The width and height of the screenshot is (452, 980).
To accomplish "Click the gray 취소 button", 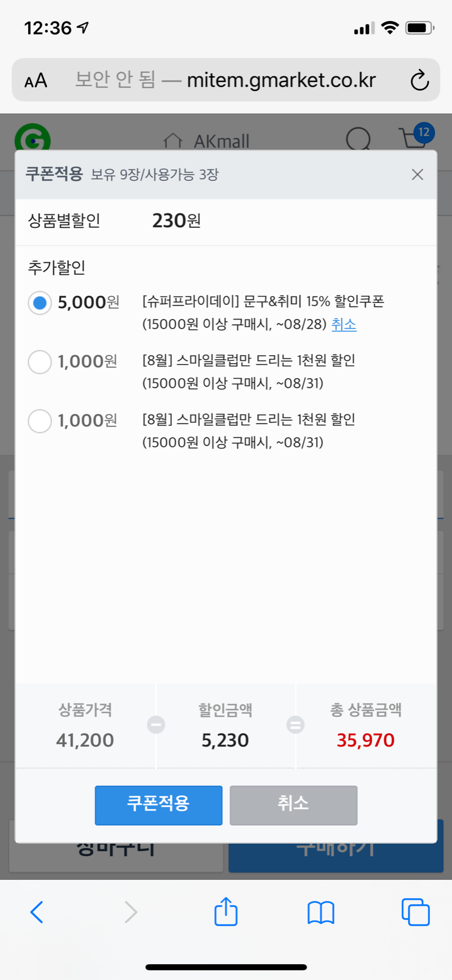I will click(x=293, y=805).
